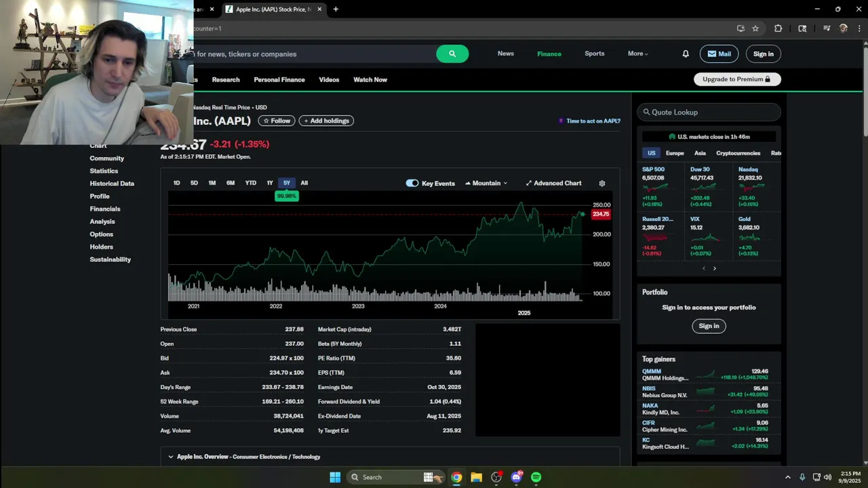Expand the More menu in header

pyautogui.click(x=637, y=54)
